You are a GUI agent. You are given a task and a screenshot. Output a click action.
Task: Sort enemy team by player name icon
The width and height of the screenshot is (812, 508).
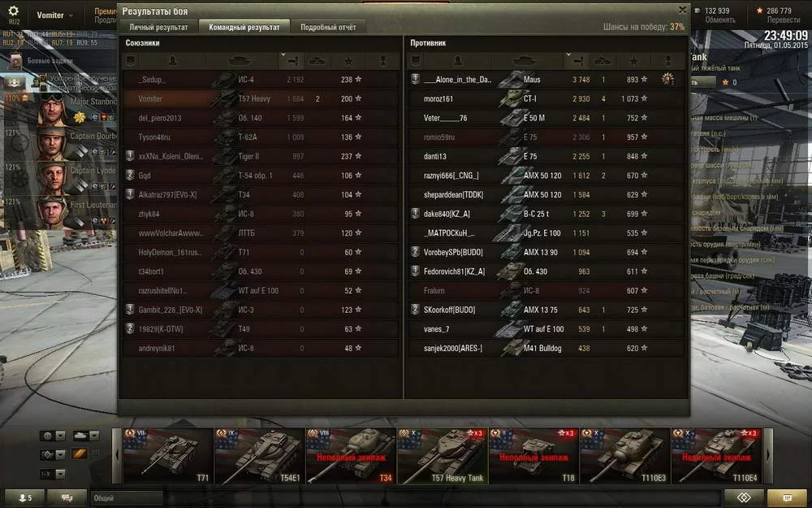coord(458,61)
